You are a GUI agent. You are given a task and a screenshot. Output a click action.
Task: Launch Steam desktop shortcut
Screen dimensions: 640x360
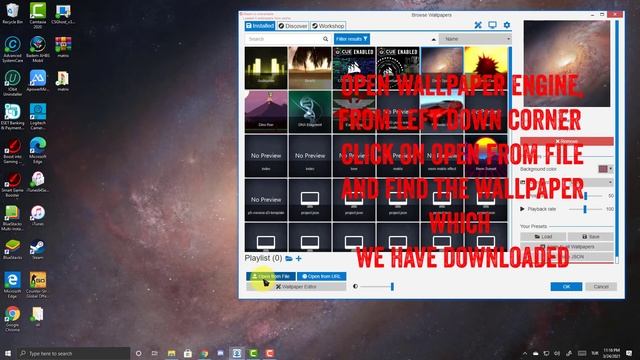pos(38,249)
